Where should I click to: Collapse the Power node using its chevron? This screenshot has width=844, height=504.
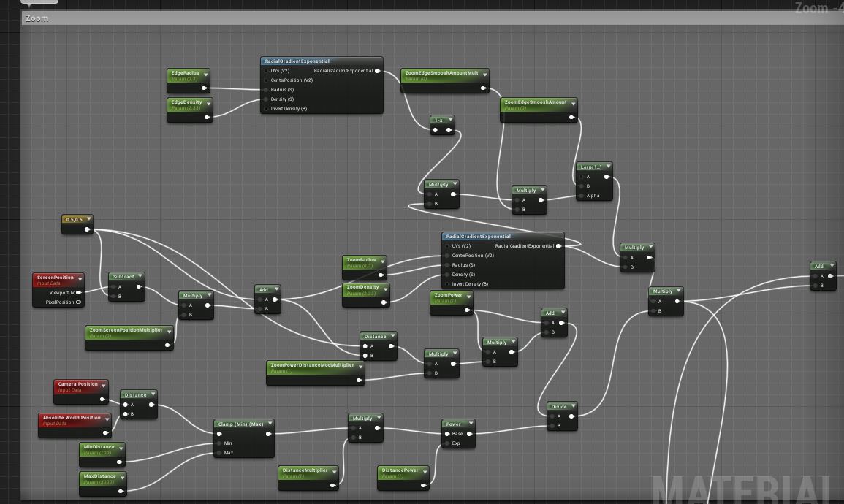[470, 424]
